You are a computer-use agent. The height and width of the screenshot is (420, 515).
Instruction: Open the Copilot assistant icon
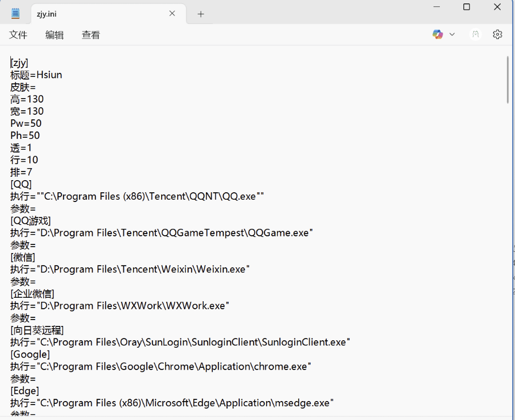pos(437,34)
